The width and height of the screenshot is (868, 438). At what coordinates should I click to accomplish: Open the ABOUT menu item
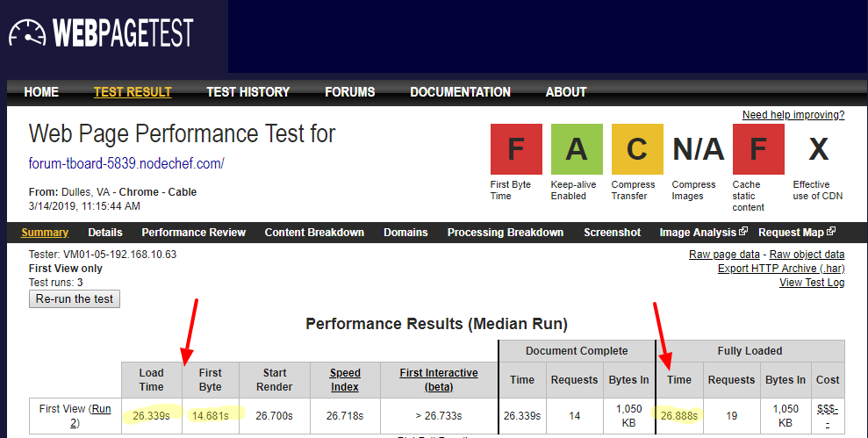tap(566, 92)
